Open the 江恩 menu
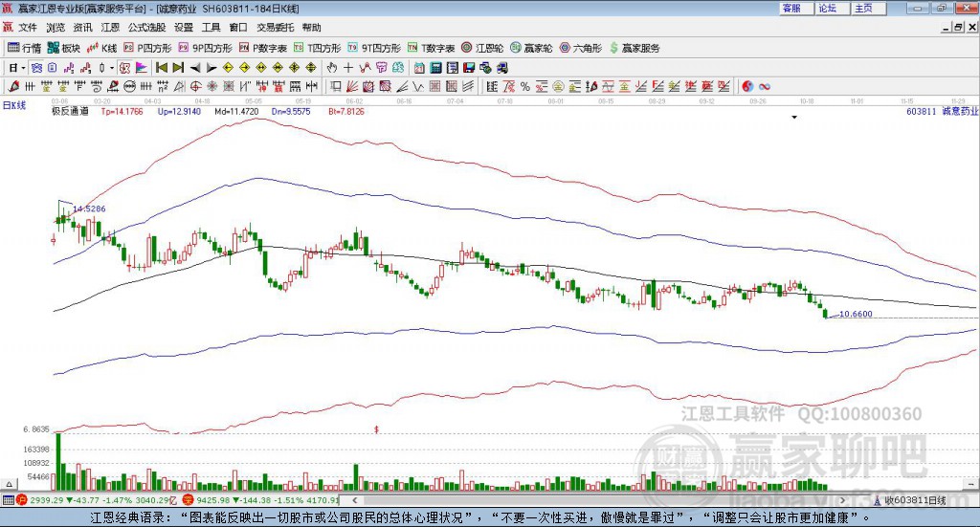 coord(110,28)
